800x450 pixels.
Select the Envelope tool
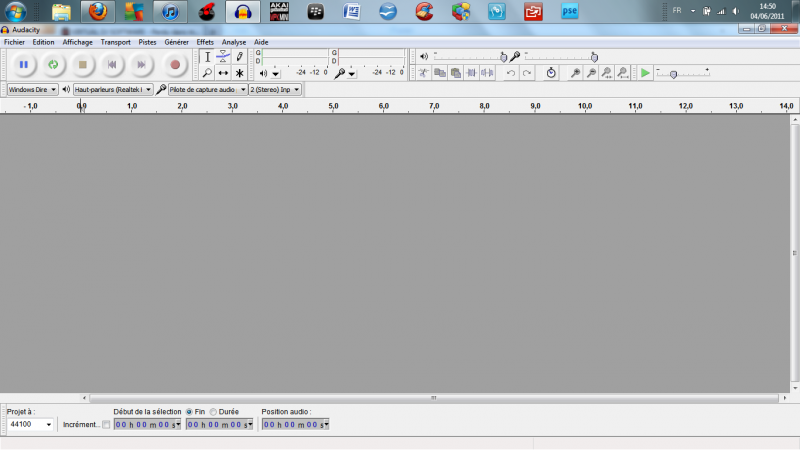223,56
